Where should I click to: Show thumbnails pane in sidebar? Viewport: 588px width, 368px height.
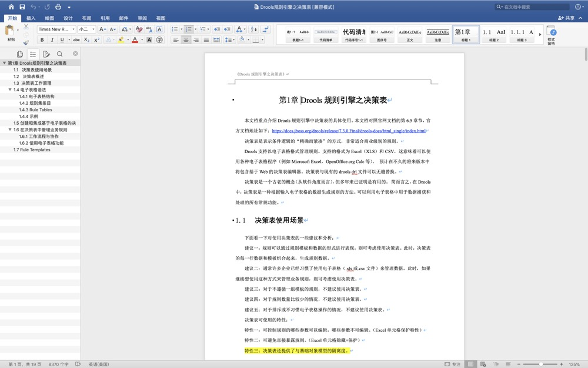click(20, 54)
